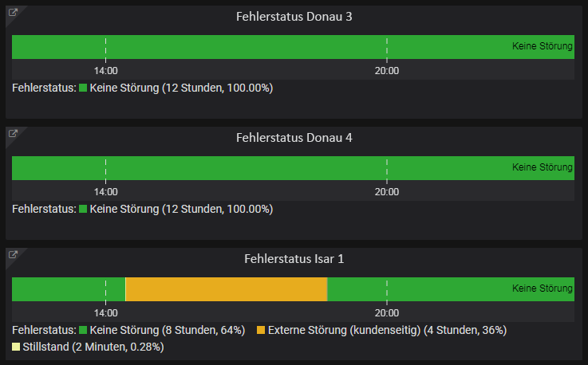Click 14:00 marker on Donau 3 timeline
This screenshot has width=588, height=365.
click(x=106, y=70)
